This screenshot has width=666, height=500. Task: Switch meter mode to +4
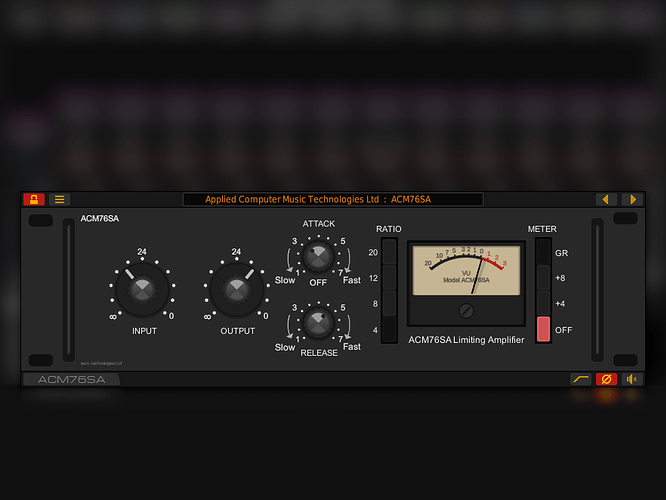tap(543, 304)
